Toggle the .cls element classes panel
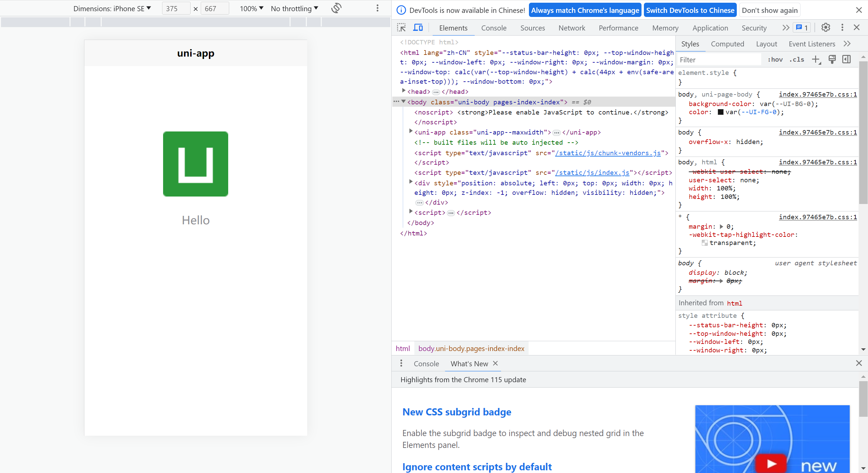The image size is (868, 473). coord(797,60)
